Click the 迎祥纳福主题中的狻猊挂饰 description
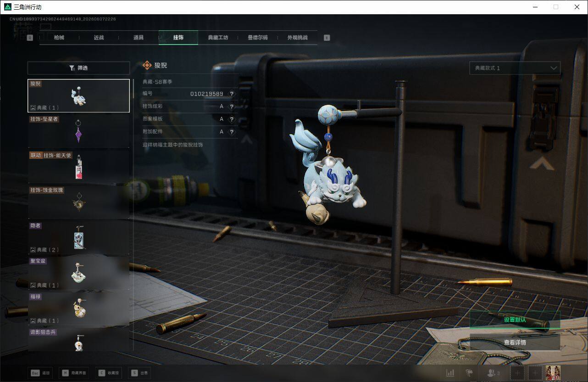This screenshot has width=588, height=382. pyautogui.click(x=173, y=145)
